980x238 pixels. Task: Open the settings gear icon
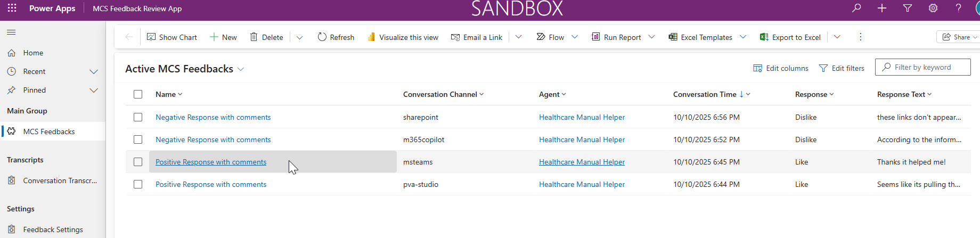[933, 8]
